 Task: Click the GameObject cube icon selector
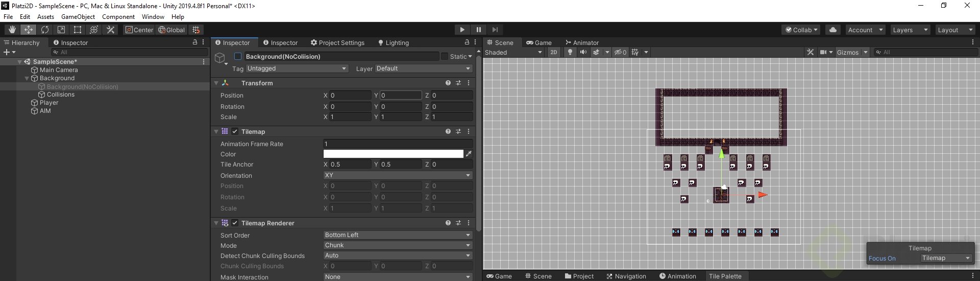(220, 58)
